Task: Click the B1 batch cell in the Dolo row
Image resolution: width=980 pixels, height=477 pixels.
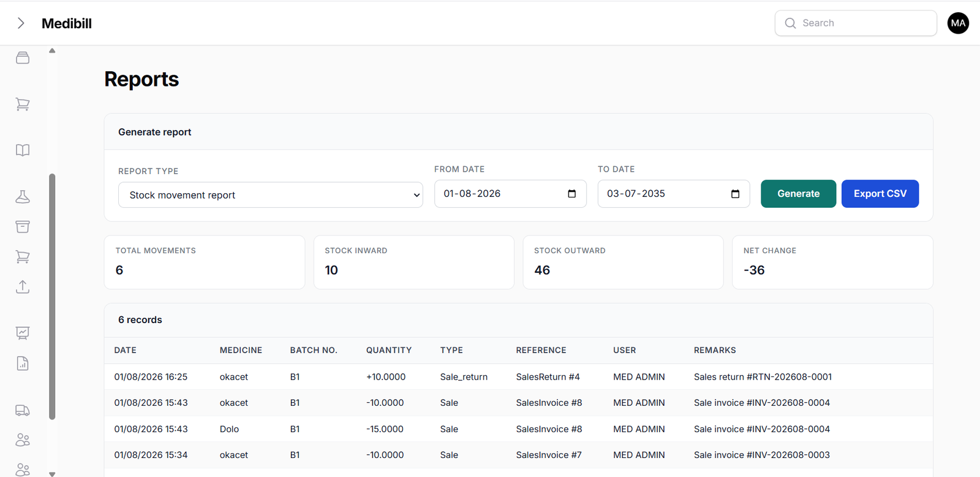Action: pos(295,429)
